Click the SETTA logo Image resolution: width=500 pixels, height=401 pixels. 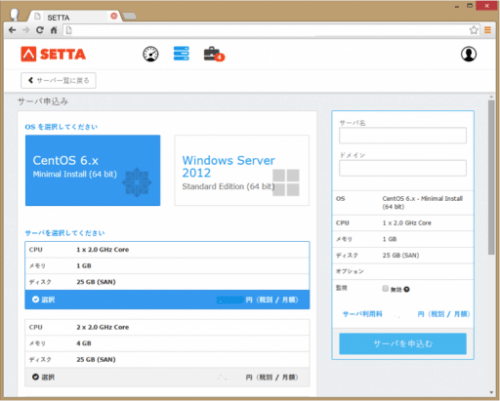[53, 54]
